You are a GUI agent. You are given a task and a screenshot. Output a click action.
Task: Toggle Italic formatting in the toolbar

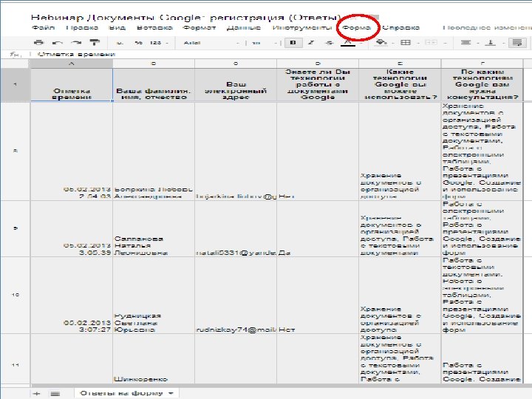tap(311, 43)
